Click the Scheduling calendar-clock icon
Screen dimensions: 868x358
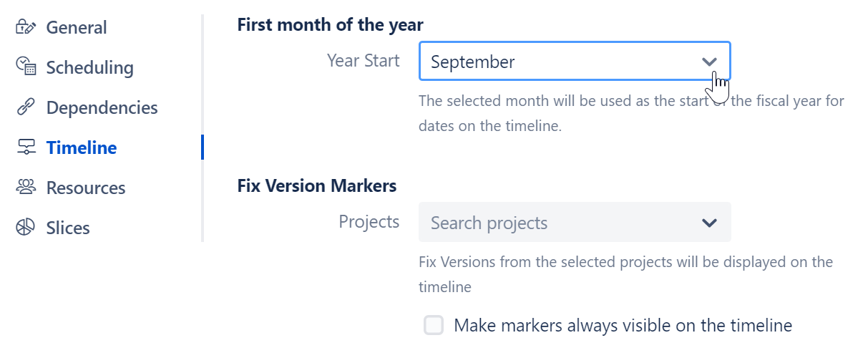[26, 67]
